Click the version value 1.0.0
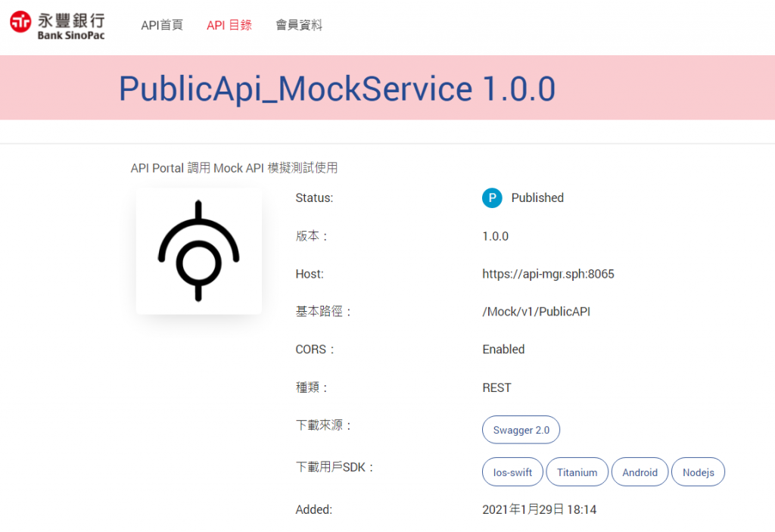 point(495,236)
